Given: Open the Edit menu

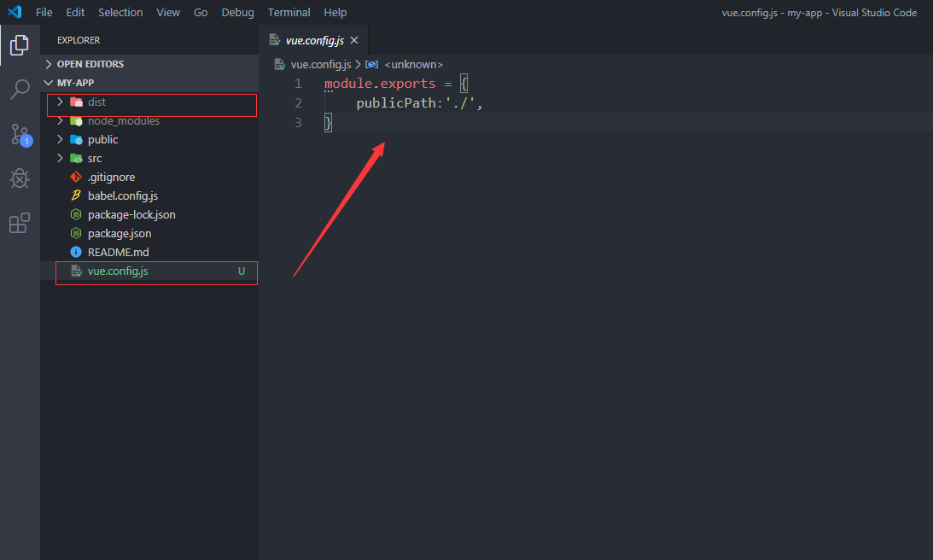Looking at the screenshot, I should click(75, 13).
